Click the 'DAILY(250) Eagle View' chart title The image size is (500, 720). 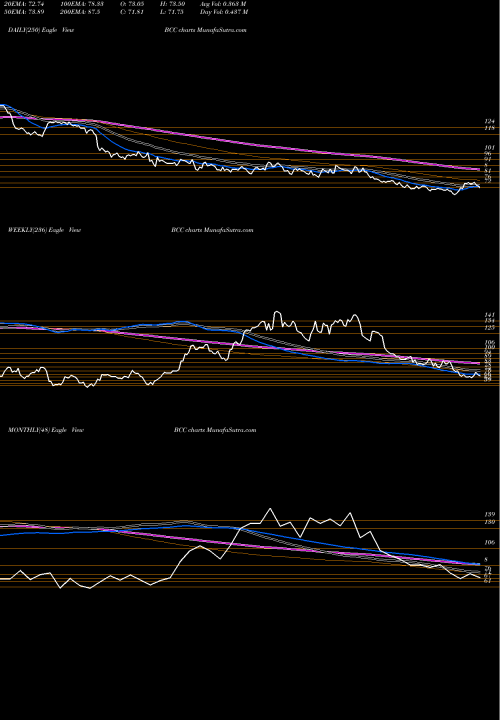[x=41, y=30]
